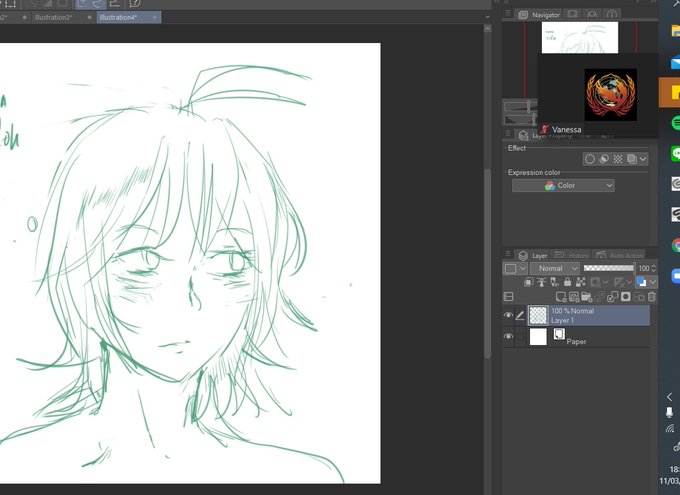Create a New Vector Layer
Image resolution: width=680 pixels, height=495 pixels.
coord(574,297)
